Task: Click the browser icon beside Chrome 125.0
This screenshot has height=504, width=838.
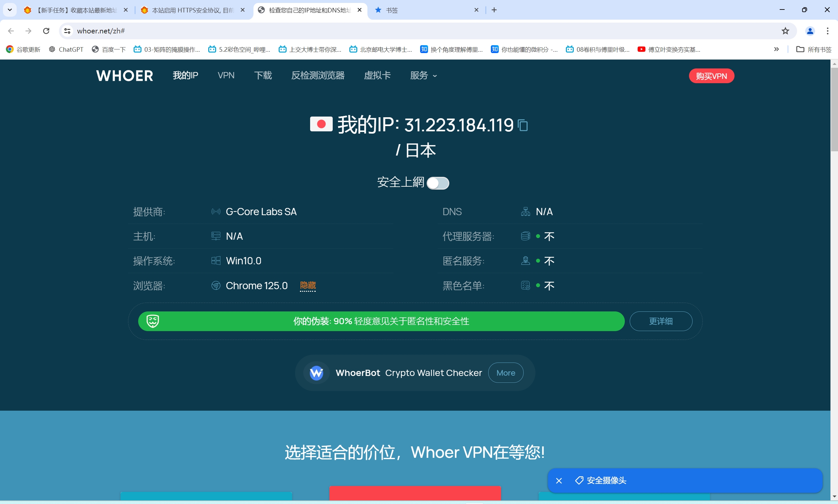Action: [216, 285]
